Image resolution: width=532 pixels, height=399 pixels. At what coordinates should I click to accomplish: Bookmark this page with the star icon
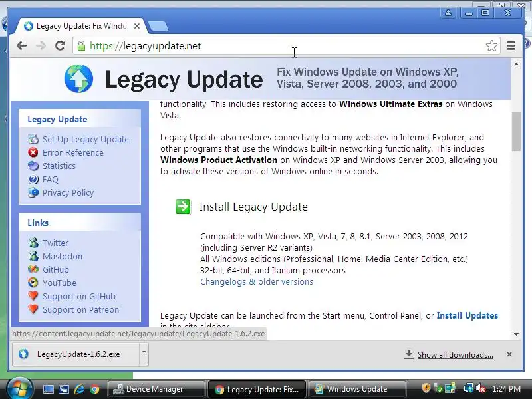pyautogui.click(x=491, y=45)
